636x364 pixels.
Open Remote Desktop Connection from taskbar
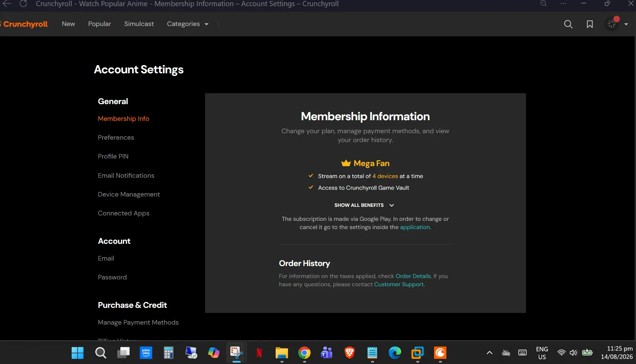point(191,353)
